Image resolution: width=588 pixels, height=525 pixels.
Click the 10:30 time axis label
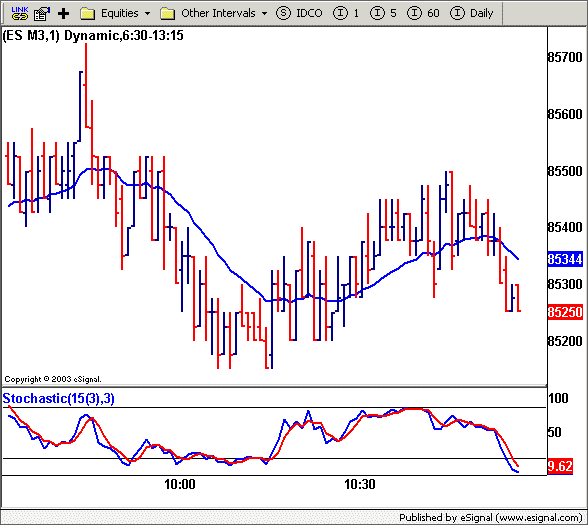(360, 484)
